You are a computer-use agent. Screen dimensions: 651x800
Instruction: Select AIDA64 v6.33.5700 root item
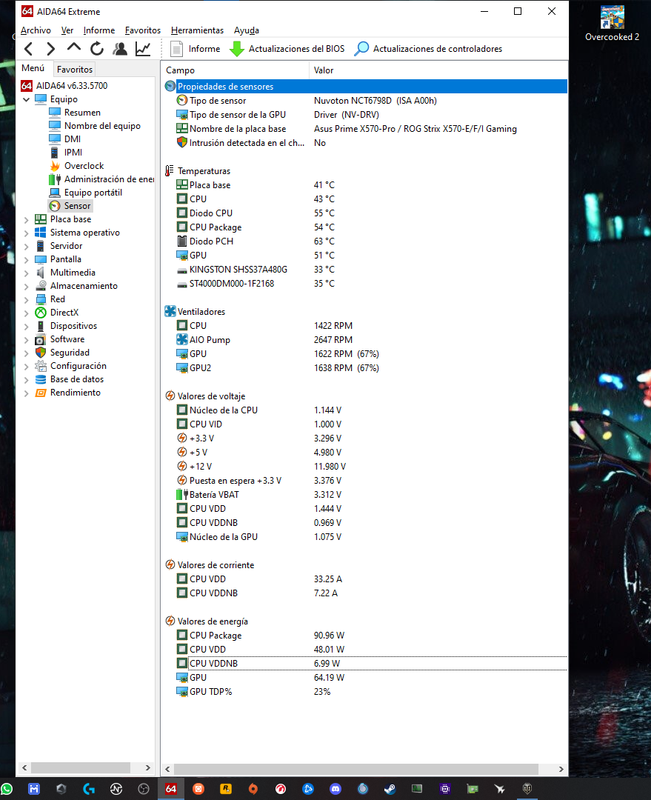point(64,86)
